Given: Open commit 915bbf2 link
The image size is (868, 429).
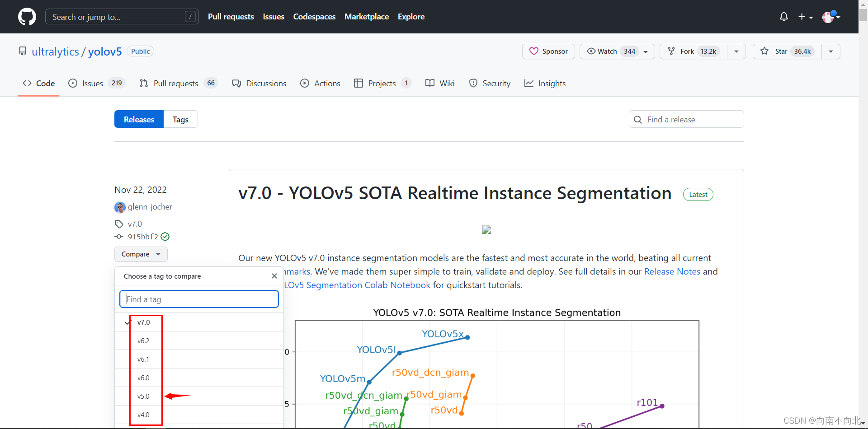Looking at the screenshot, I should coord(143,237).
